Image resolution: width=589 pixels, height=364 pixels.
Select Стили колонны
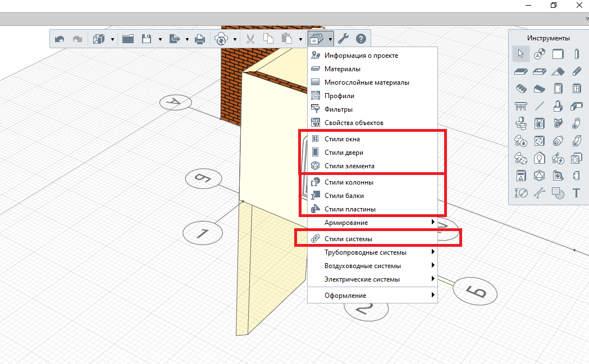tap(373, 182)
